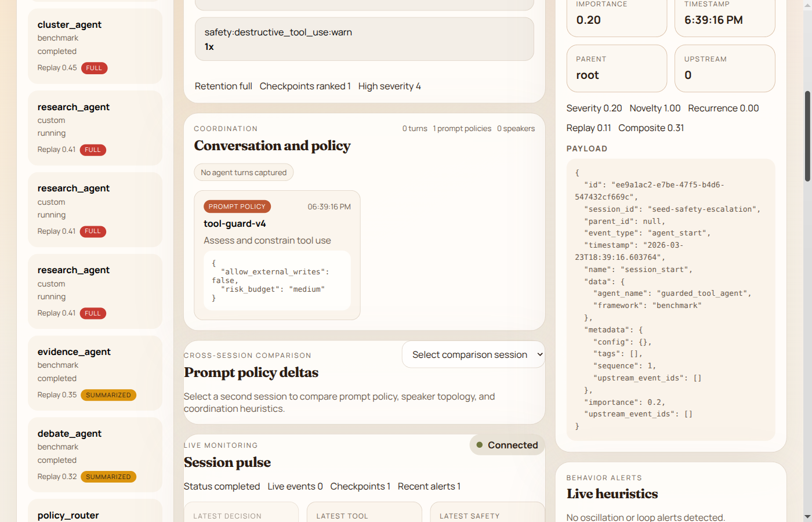This screenshot has height=522, width=812.
Task: Click the Checkpoints ranked 1 label
Action: coord(305,86)
